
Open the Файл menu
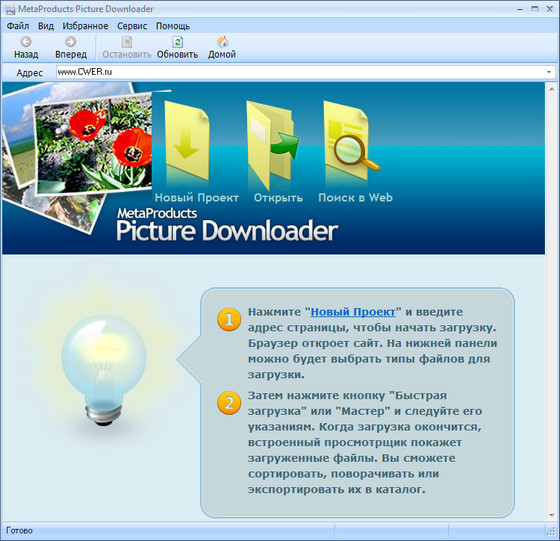coord(18,26)
